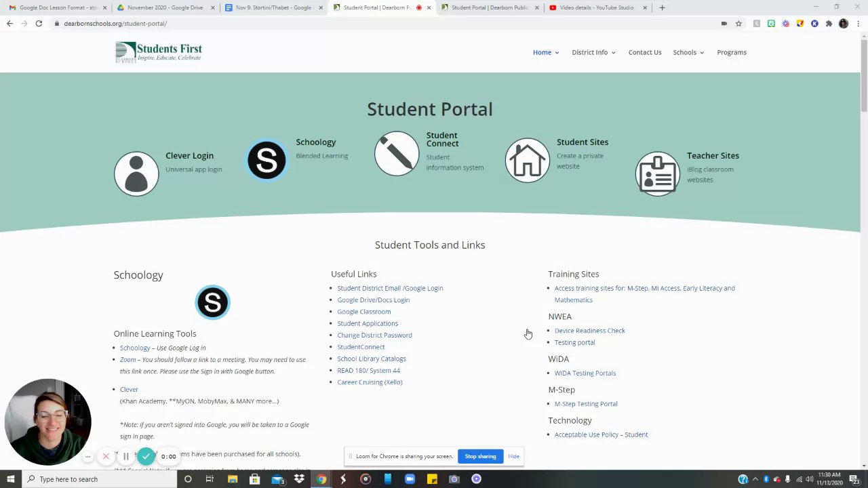Open the Chrome extensions puzzle icon

pyautogui.click(x=829, y=23)
